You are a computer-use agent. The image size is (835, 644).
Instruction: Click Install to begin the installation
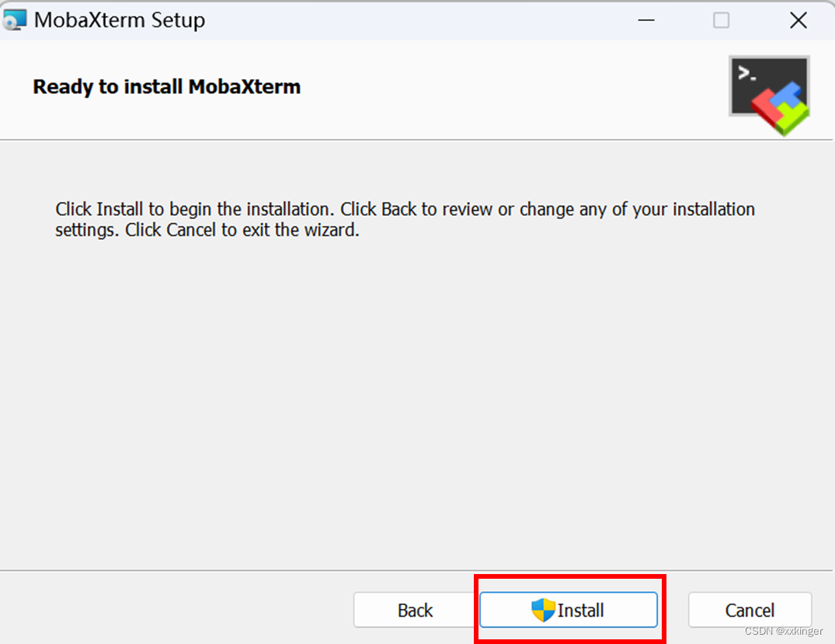(x=569, y=609)
